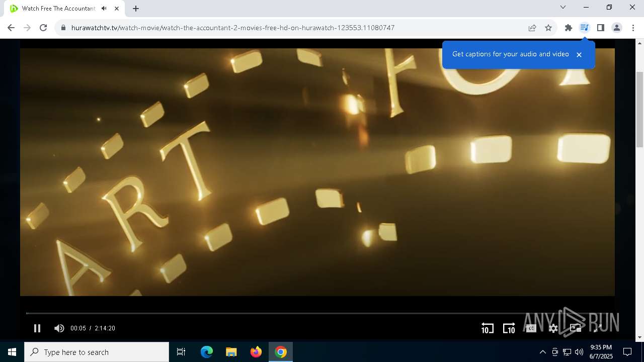The image size is (644, 362).
Task: Close the Watch Free The Accountant tab
Action: (x=117, y=9)
